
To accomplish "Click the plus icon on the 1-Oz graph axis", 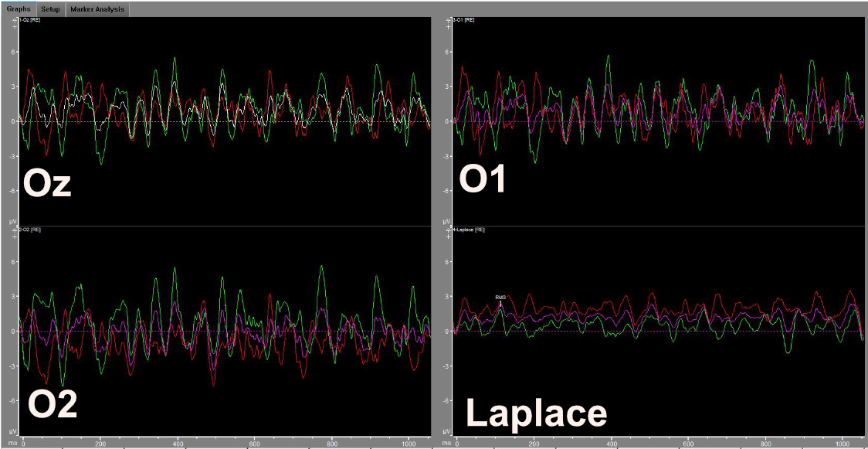I will coord(15,26).
